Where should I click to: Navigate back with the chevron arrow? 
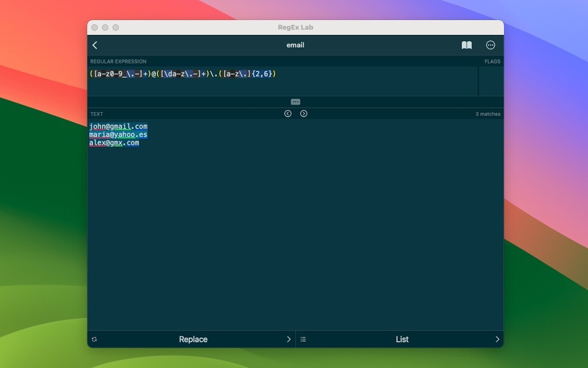pos(95,45)
